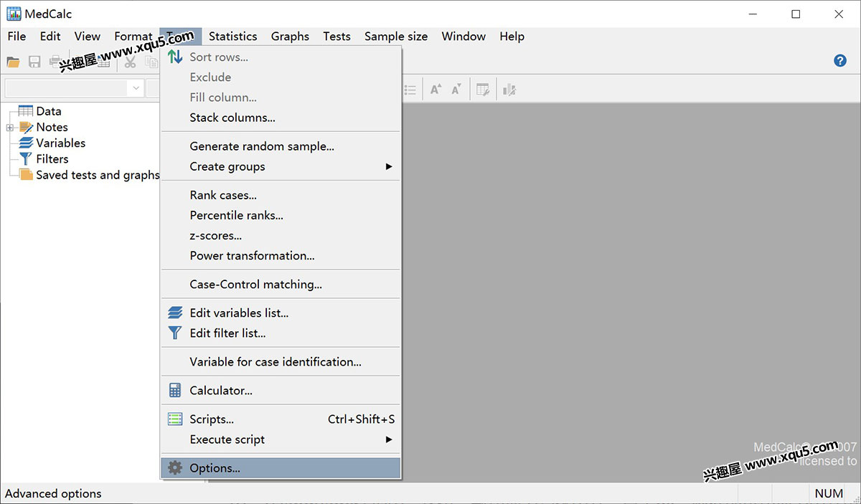
Task: Choose Variable for case identification...
Action: point(281,362)
